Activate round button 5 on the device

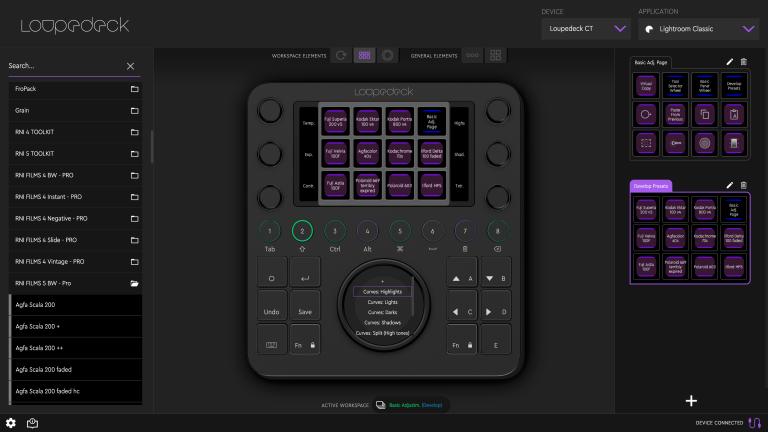[400, 231]
